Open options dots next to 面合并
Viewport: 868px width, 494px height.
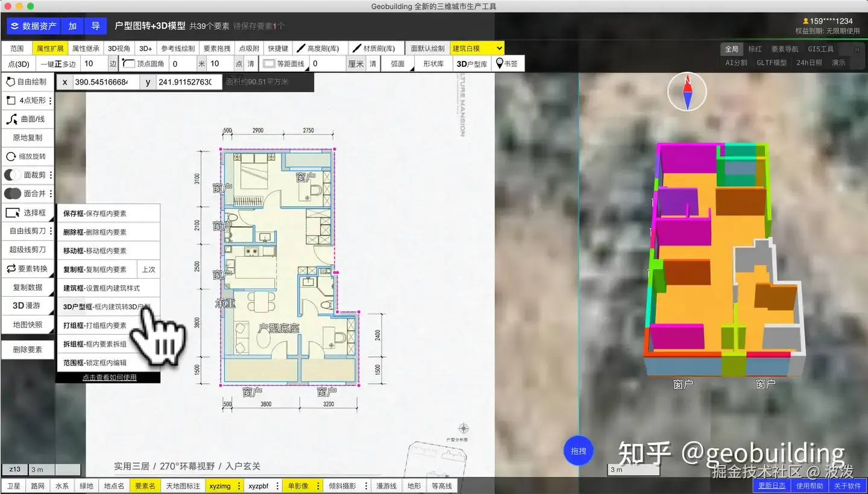(x=51, y=194)
